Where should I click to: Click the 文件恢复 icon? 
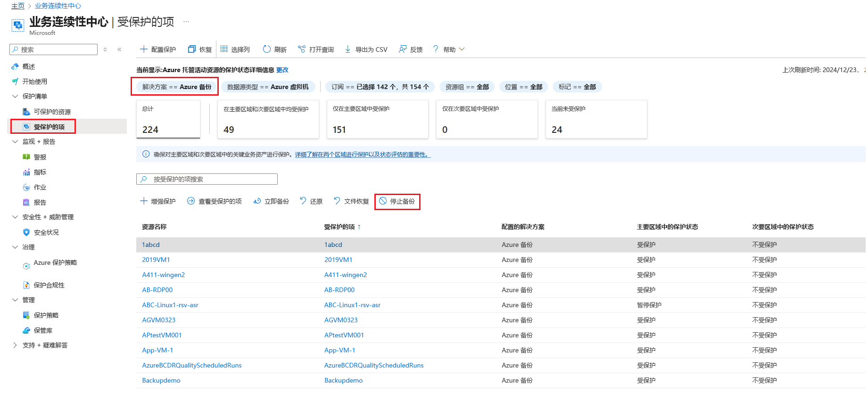coord(337,201)
